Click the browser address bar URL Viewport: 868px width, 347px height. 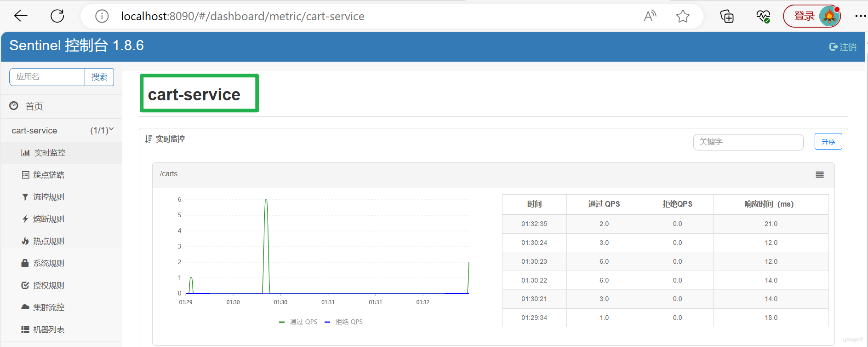point(243,17)
